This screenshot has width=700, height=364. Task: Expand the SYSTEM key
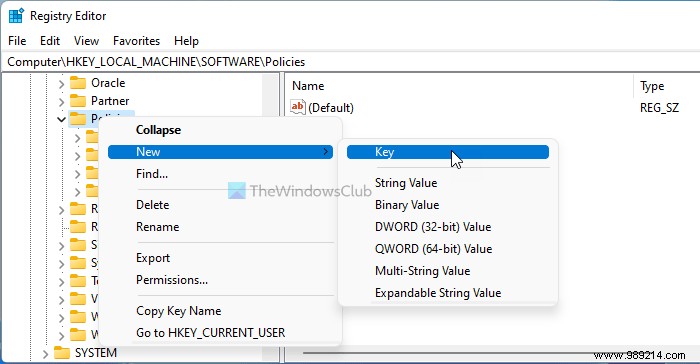tap(45, 354)
